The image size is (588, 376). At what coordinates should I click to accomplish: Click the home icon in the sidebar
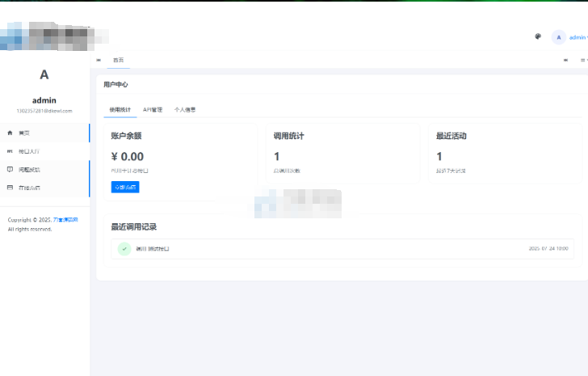click(x=10, y=133)
